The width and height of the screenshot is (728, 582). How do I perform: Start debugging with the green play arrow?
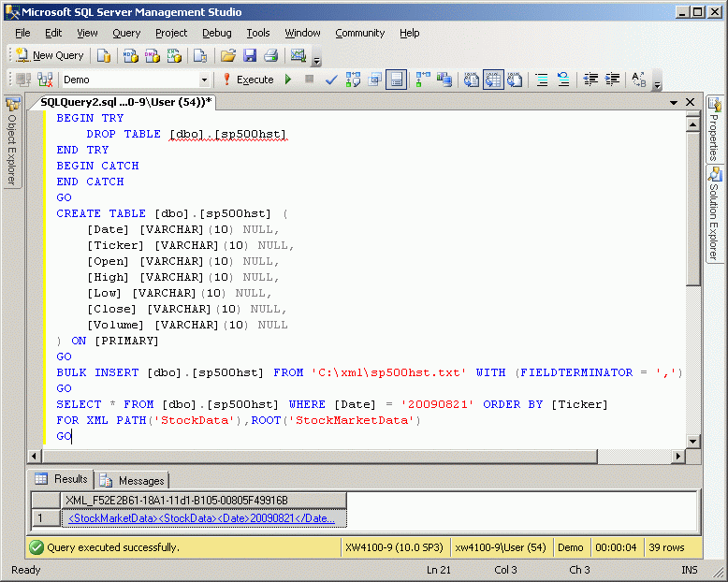pos(288,80)
